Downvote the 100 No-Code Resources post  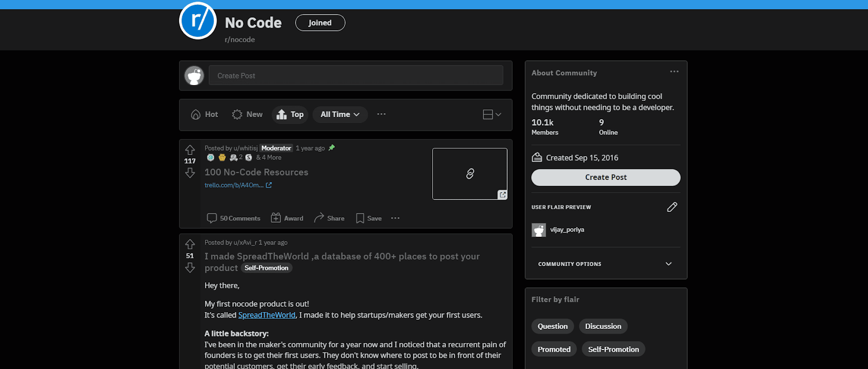(x=190, y=173)
